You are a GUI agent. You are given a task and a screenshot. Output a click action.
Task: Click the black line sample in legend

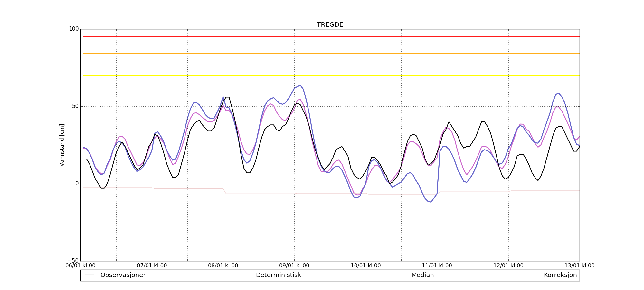click(89, 275)
